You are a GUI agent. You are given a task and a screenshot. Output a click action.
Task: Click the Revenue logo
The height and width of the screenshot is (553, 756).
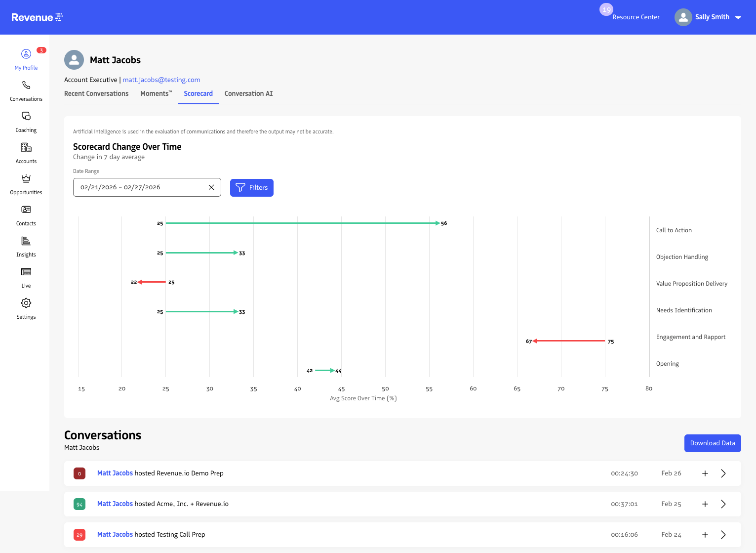[37, 17]
